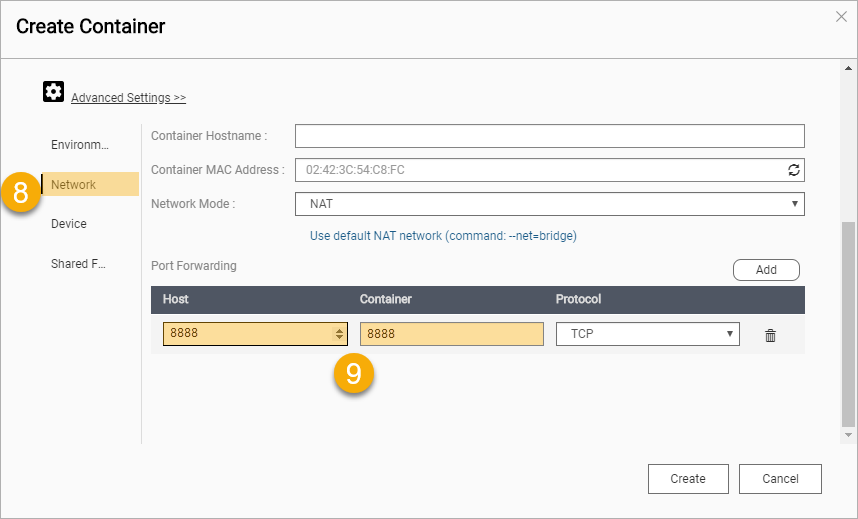This screenshot has height=519, width=858.
Task: Delete the 8888 port forwarding row
Action: (x=770, y=335)
